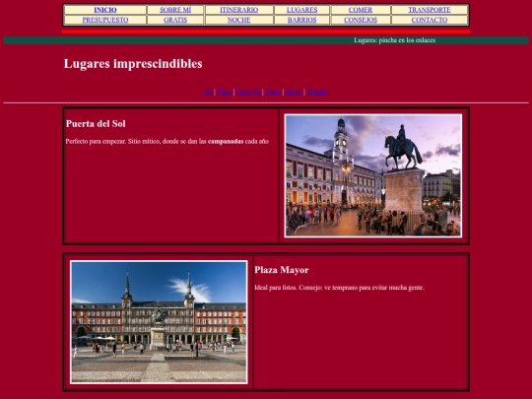Open the COMER section link
The width and height of the screenshot is (532, 399).
(361, 10)
